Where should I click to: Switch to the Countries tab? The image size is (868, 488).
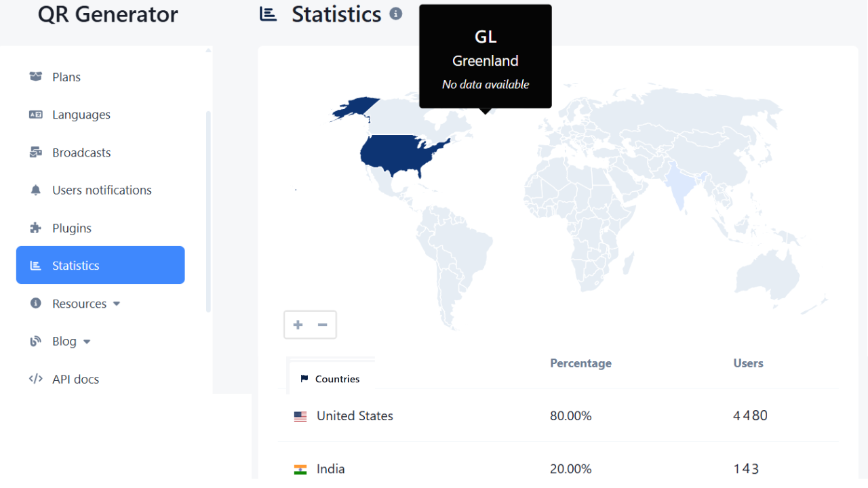coord(331,378)
